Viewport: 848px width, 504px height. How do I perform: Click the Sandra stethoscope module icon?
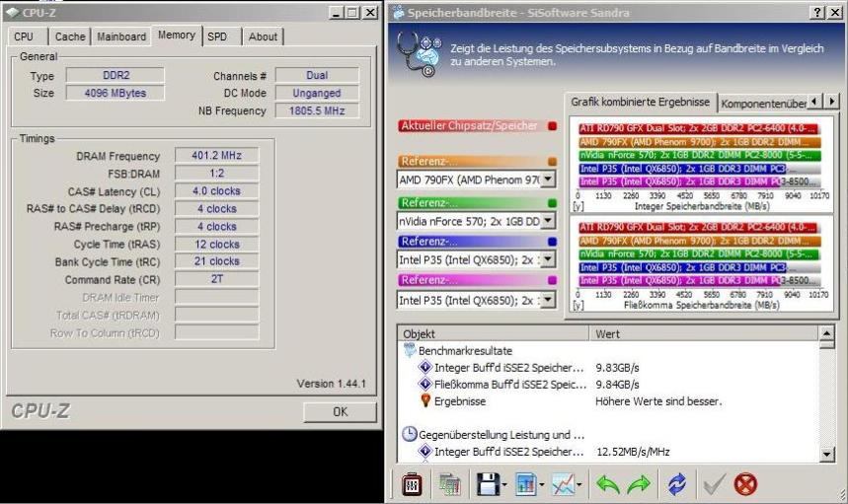420,54
